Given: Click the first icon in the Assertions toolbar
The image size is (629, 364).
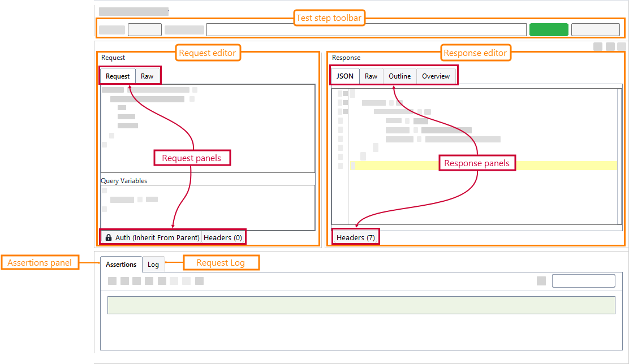Looking at the screenshot, I should 113,280.
